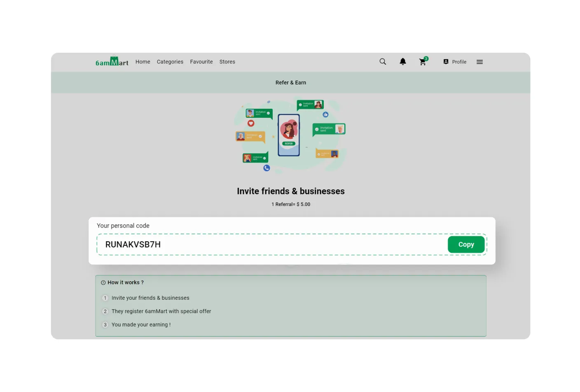
Task: Click step 3 You made your earning
Action: pyautogui.click(x=141, y=325)
